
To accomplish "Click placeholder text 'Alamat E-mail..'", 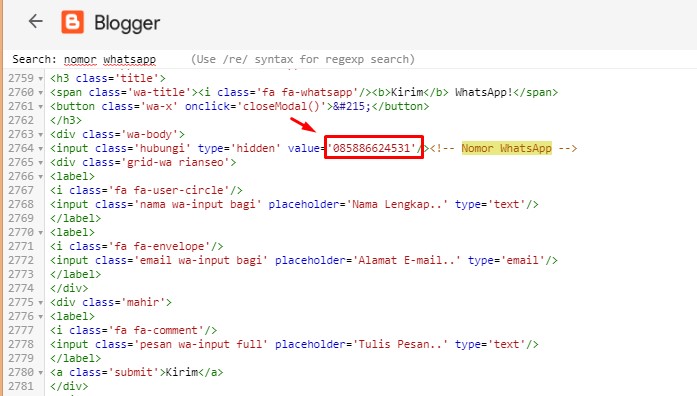I will click(x=406, y=260).
